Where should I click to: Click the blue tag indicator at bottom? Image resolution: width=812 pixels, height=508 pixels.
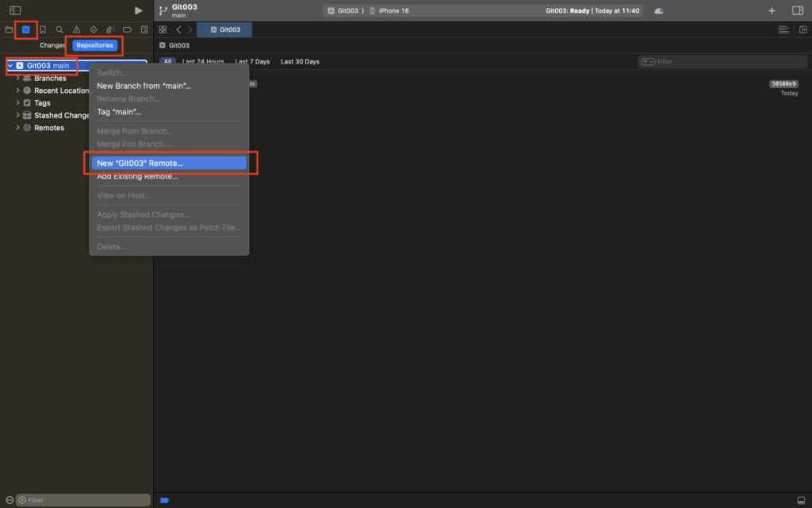tap(165, 500)
